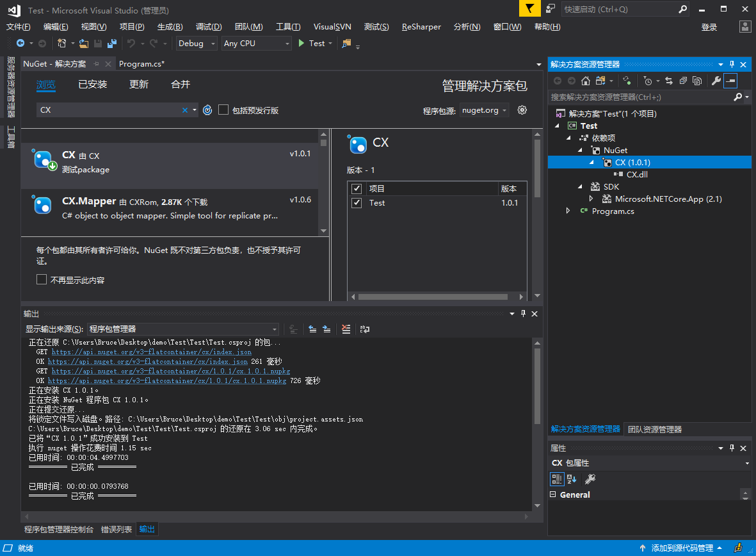
Task: Toggle the select-all projects header checkbox
Action: (357, 189)
